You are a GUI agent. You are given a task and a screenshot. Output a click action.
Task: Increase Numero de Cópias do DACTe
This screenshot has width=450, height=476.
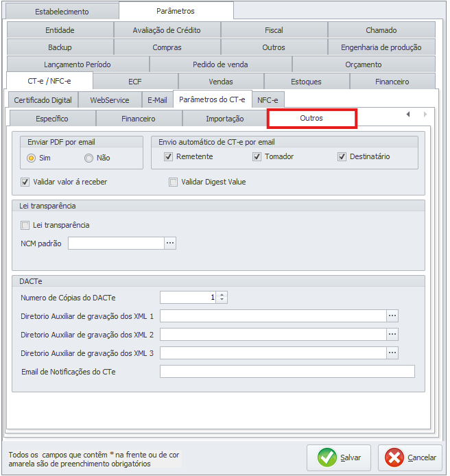[222, 294]
